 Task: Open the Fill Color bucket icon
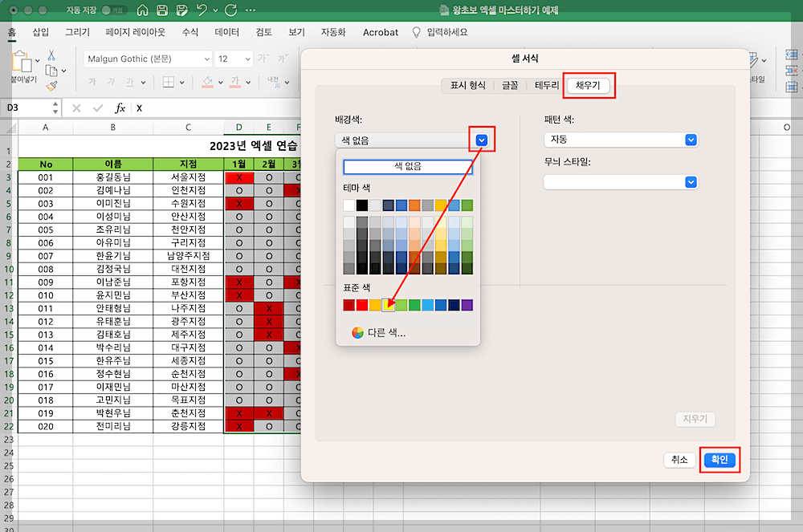(x=207, y=83)
